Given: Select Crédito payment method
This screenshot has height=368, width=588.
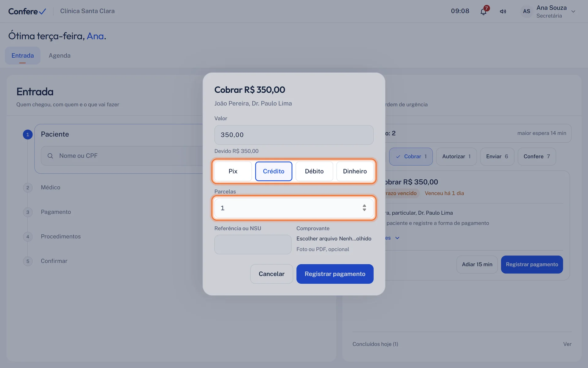Looking at the screenshot, I should [x=273, y=171].
